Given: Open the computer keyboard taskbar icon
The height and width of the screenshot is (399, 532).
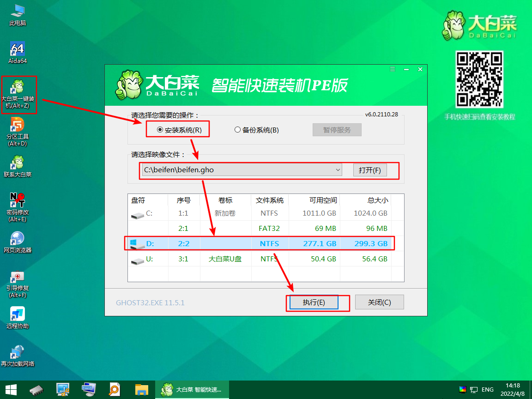Looking at the screenshot, I should coord(89,389).
